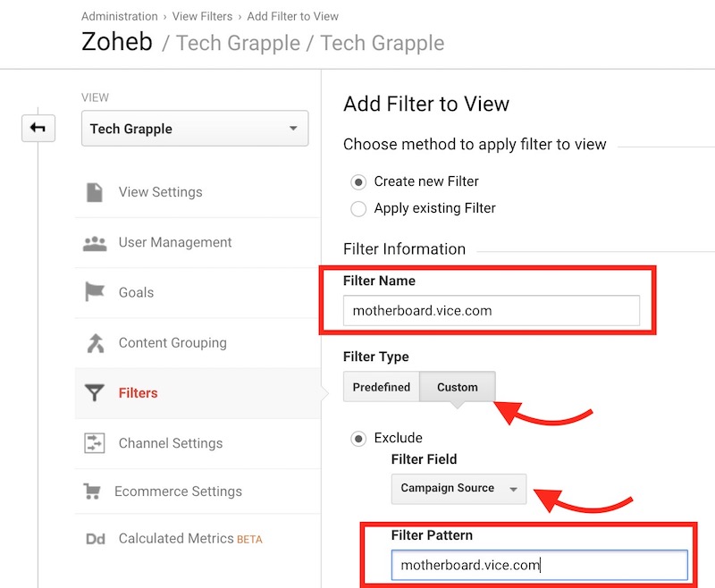Go to Administration in the breadcrumb
Screen dimensions: 715x588
(119, 16)
